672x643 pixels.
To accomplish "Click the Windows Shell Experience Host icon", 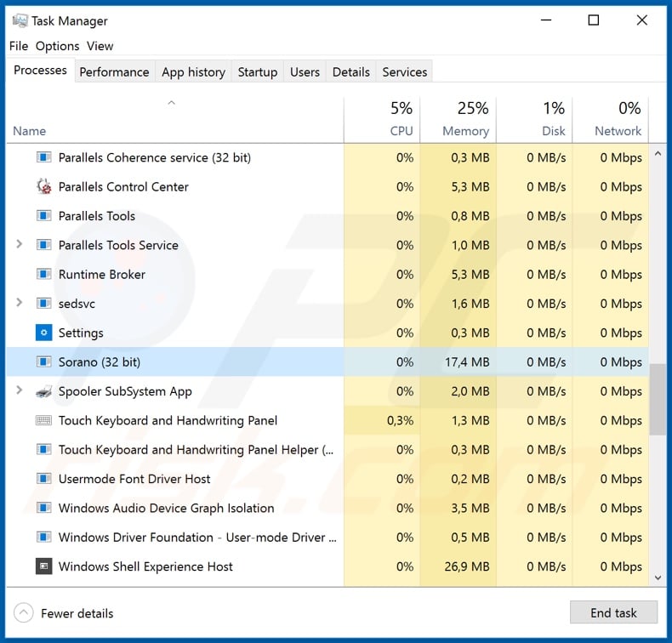I will 43,566.
